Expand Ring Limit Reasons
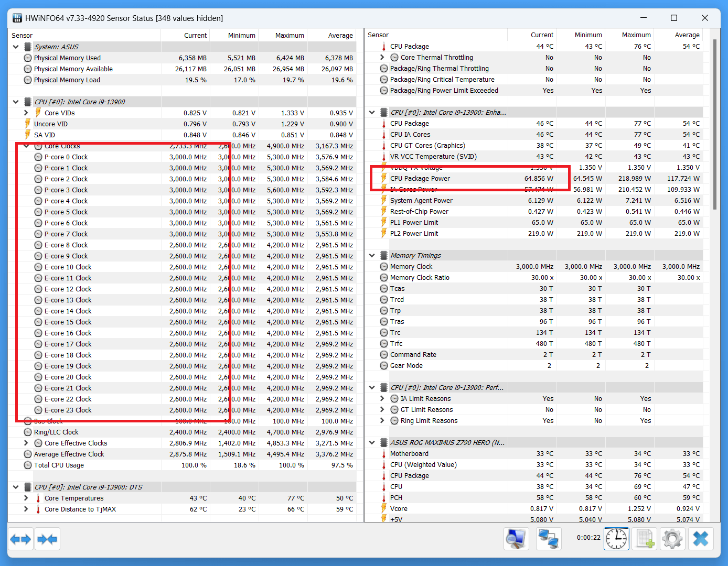This screenshot has width=728, height=566. pyautogui.click(x=382, y=421)
